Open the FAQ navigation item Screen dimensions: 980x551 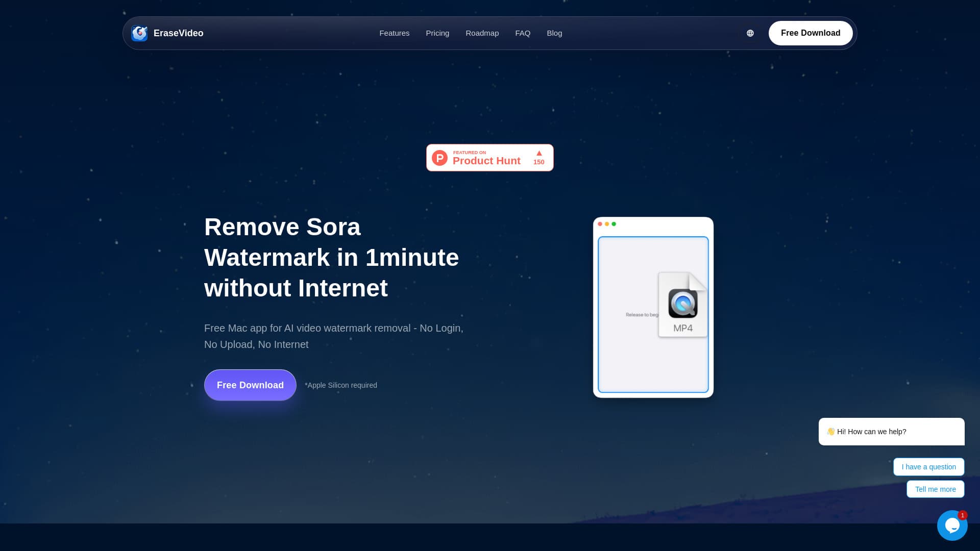523,33
